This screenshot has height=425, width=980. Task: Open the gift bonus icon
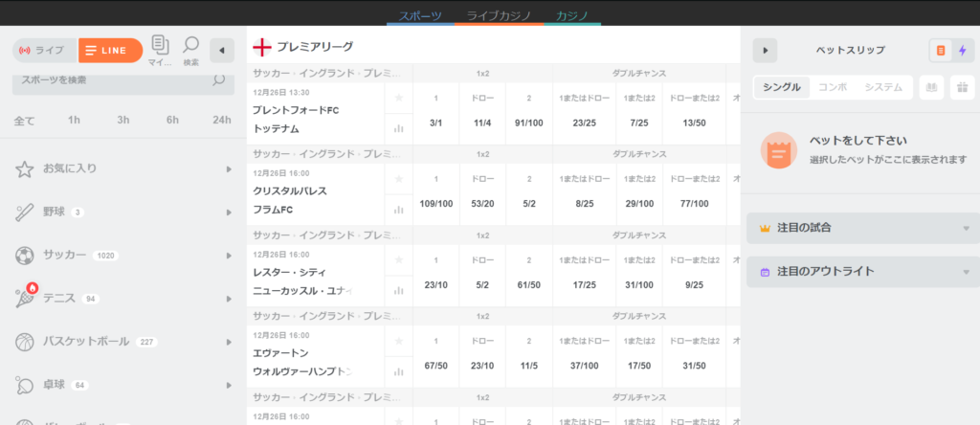[x=963, y=87]
